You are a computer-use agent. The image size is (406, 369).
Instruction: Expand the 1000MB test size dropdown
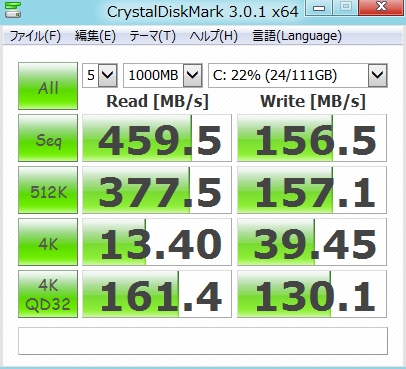point(193,75)
